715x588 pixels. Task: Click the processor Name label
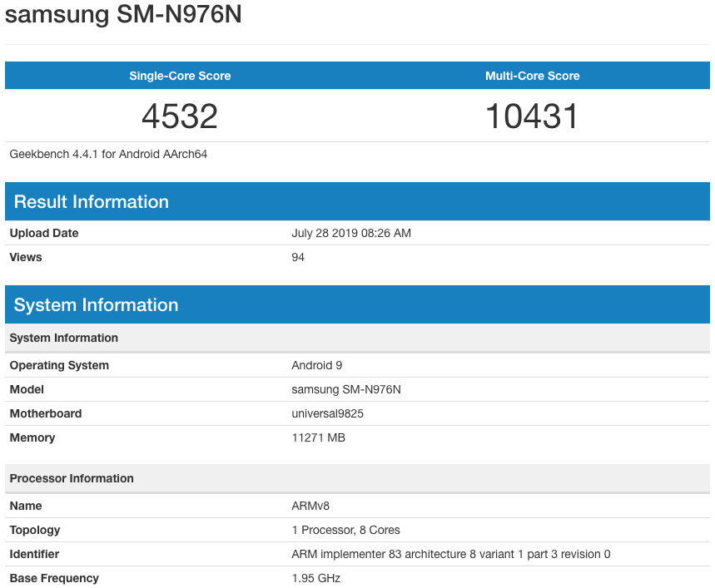(26, 506)
